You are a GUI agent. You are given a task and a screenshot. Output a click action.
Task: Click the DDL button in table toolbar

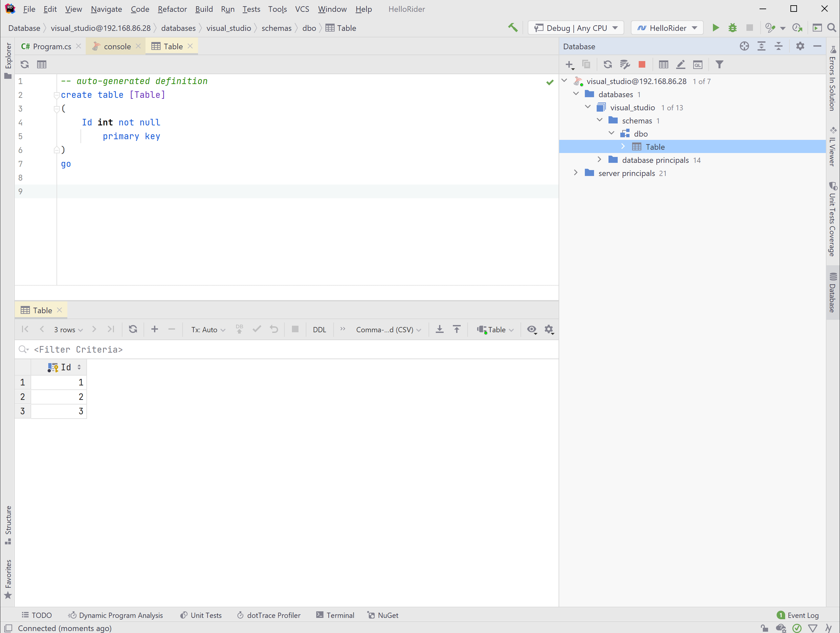319,328
